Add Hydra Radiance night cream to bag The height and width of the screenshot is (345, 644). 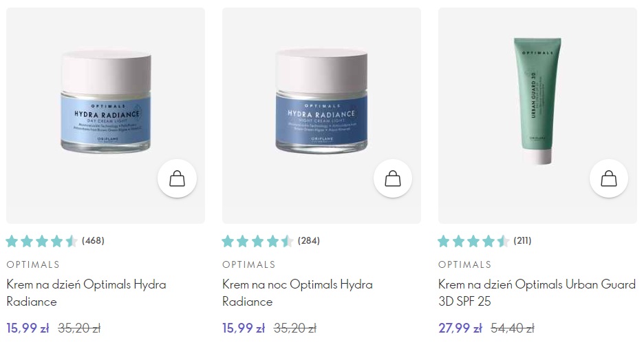point(393,179)
